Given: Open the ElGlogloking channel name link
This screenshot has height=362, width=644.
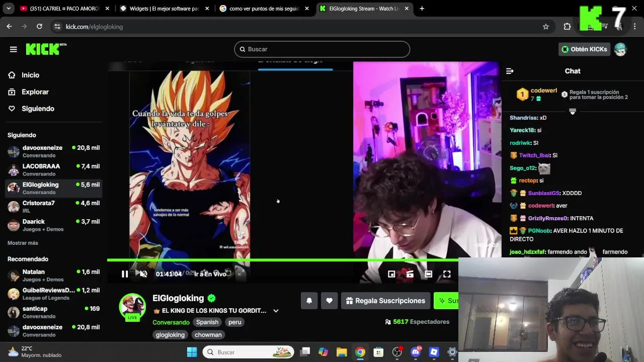Looking at the screenshot, I should (x=178, y=298).
